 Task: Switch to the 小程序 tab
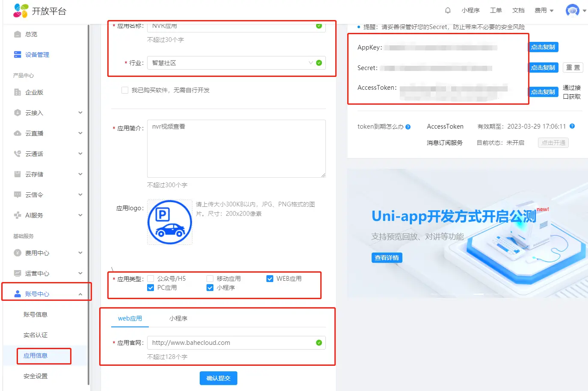[178, 318]
